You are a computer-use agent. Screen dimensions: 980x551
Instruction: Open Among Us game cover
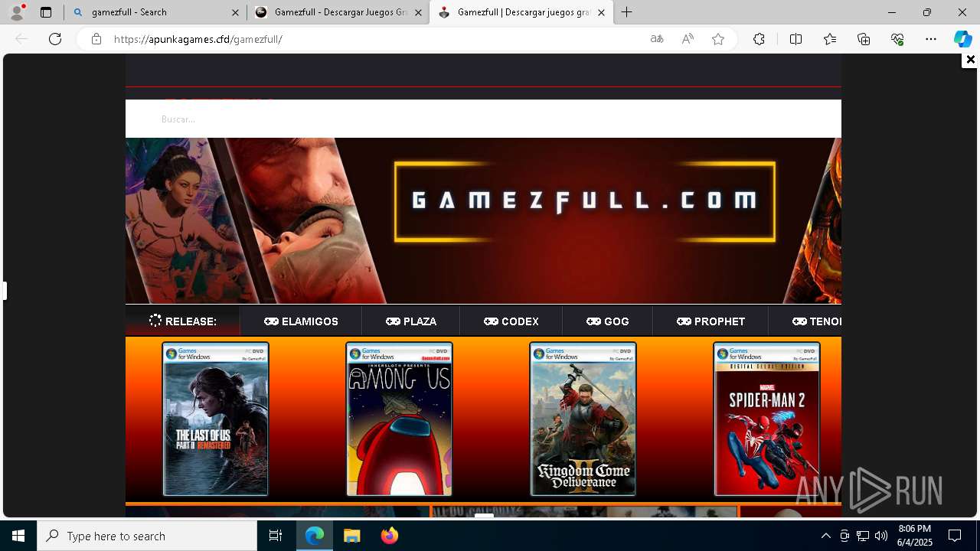[x=399, y=419]
